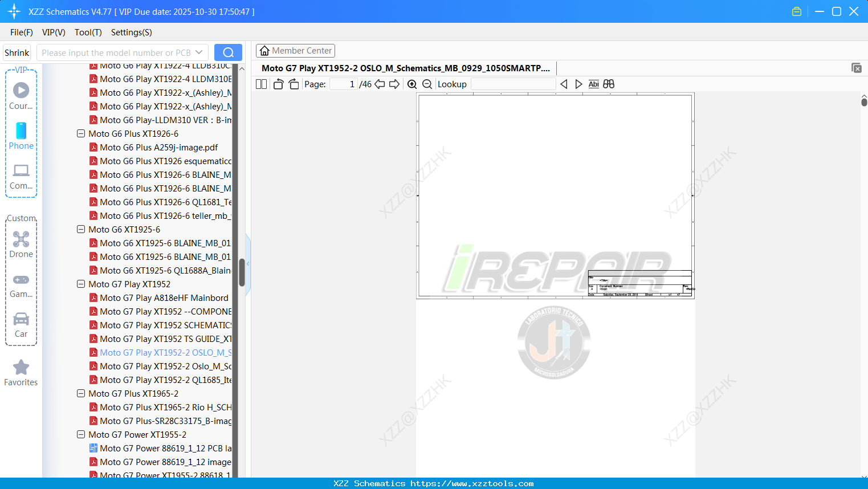
Task: Click the xzztools.com link in status bar
Action: tap(472, 483)
